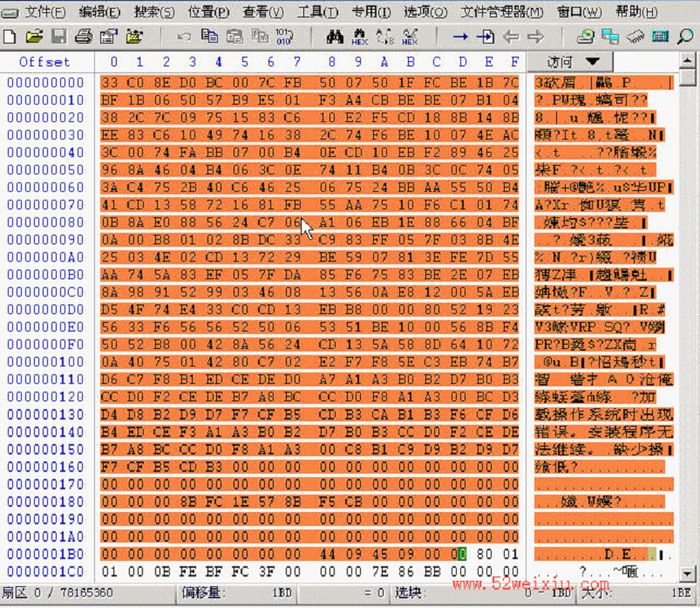
Task: Click byte 80 in row 0000001B0
Action: 485,554
